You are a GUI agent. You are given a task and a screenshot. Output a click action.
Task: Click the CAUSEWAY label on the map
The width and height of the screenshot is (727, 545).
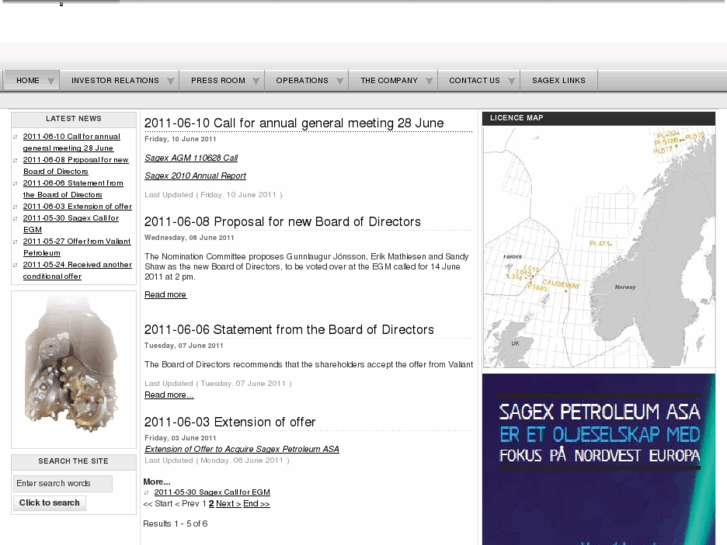coord(561,284)
